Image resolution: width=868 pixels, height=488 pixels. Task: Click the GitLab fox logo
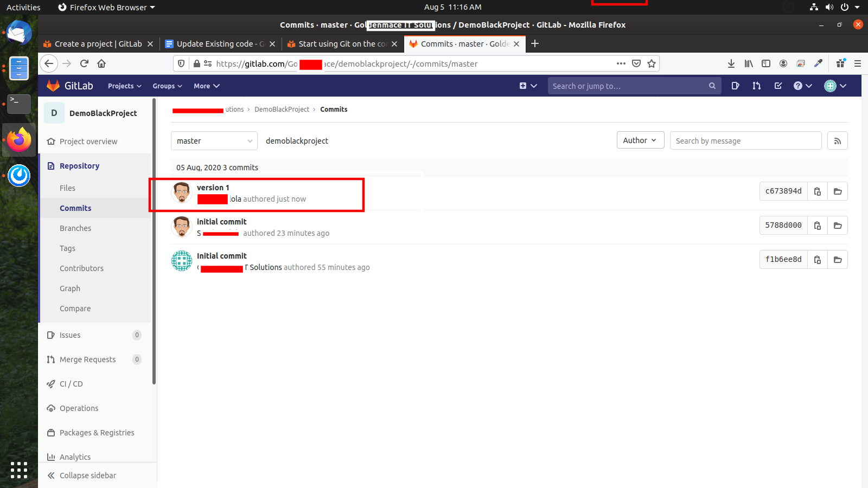coord(53,86)
